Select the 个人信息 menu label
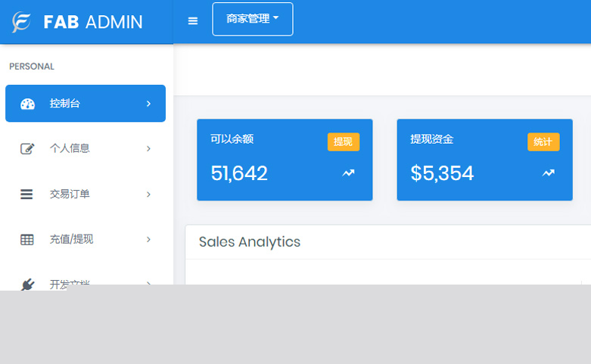The image size is (591, 364). (70, 148)
